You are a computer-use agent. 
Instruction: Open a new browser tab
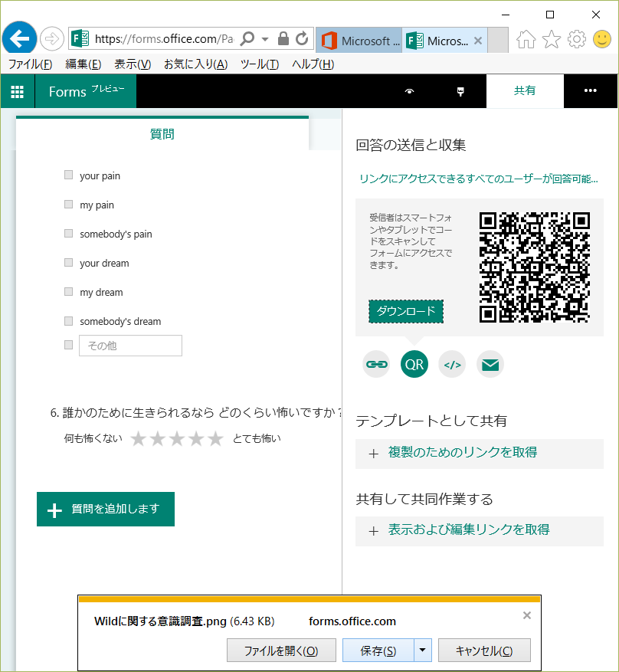[x=498, y=41]
